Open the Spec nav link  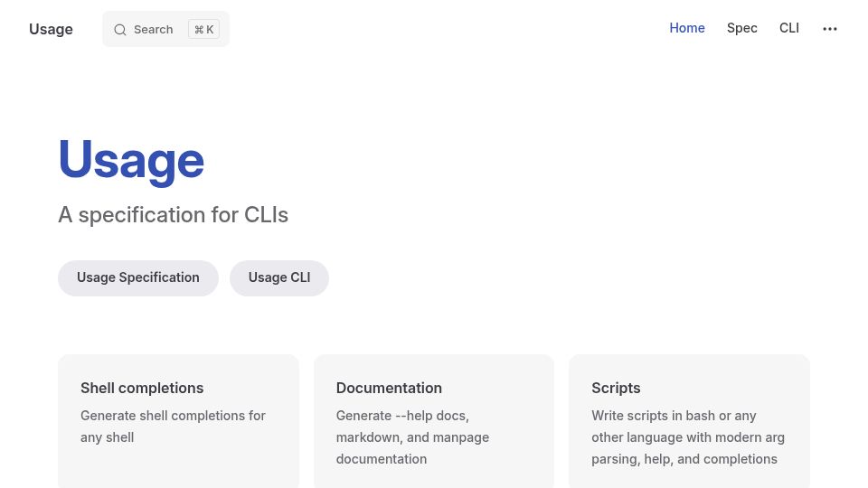click(741, 28)
